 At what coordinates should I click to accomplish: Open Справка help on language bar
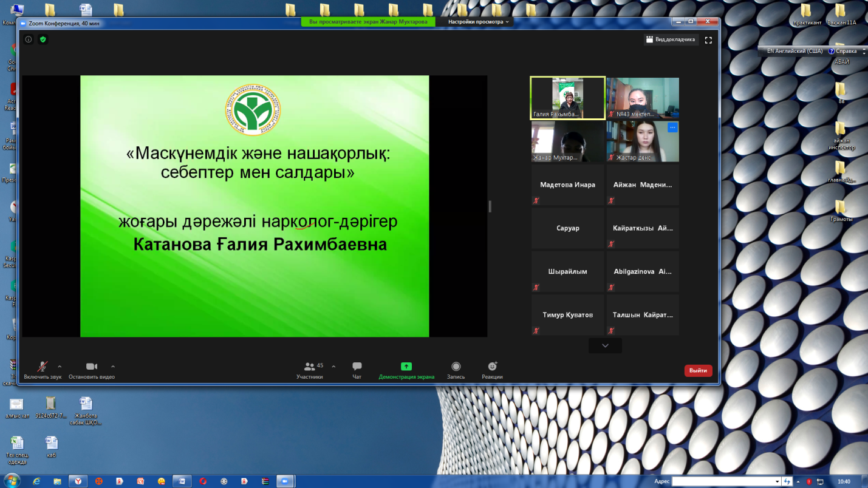coord(843,52)
